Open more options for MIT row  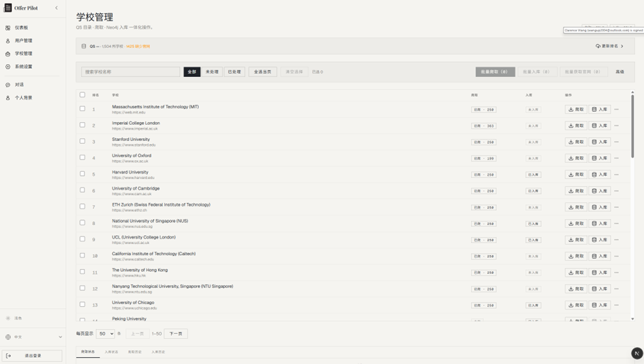(617, 109)
